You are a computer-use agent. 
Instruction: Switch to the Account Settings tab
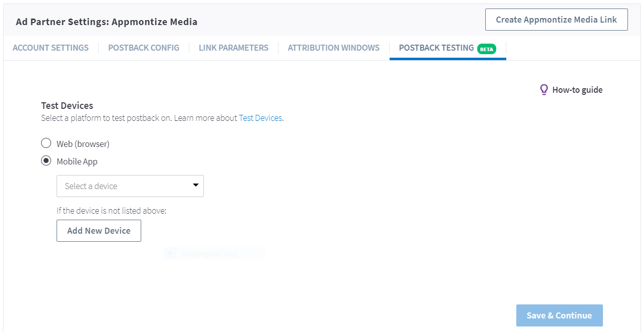(x=51, y=48)
